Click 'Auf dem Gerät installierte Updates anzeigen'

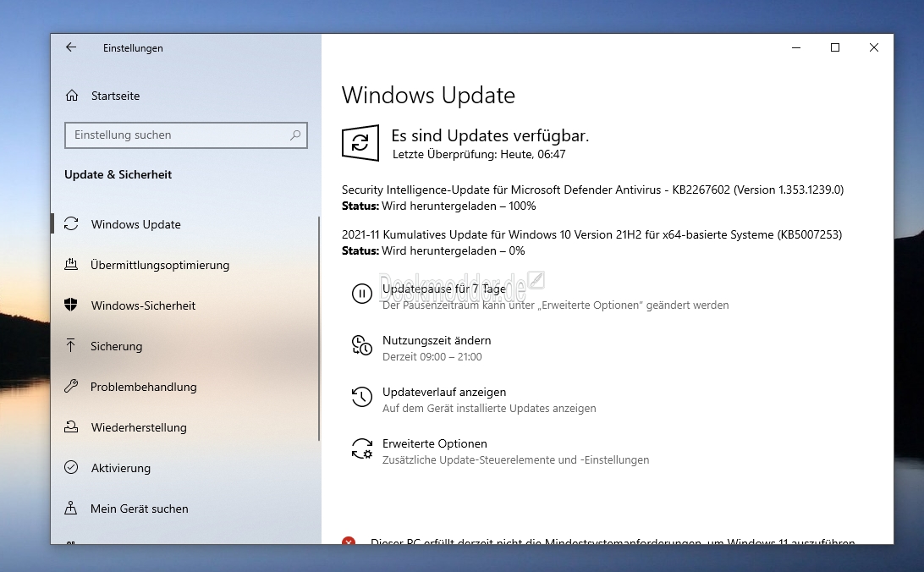(489, 408)
